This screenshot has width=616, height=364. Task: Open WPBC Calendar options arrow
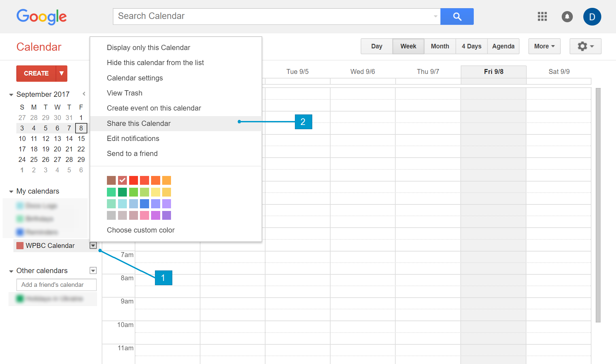pos(93,245)
